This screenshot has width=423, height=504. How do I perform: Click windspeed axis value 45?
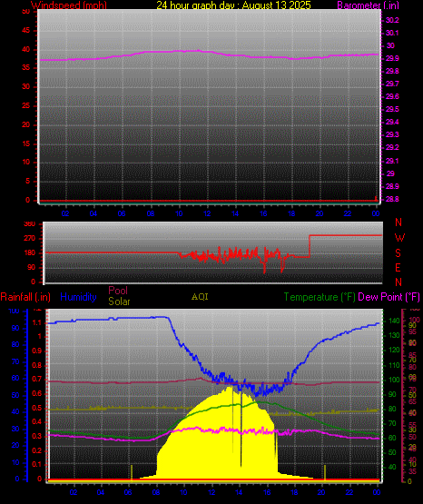[x=26, y=31]
